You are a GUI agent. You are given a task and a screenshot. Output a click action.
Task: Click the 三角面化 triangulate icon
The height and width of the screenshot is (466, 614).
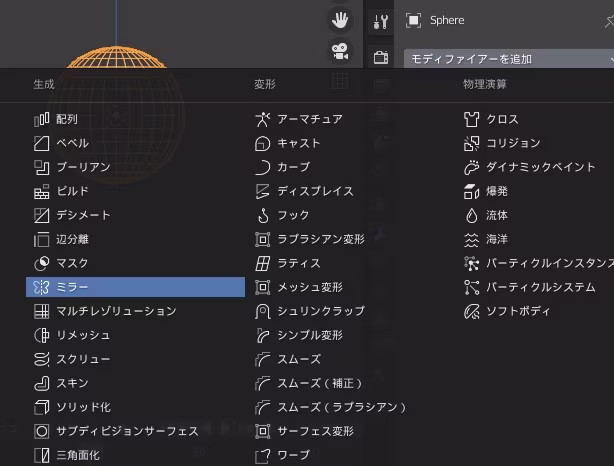tap(42, 455)
